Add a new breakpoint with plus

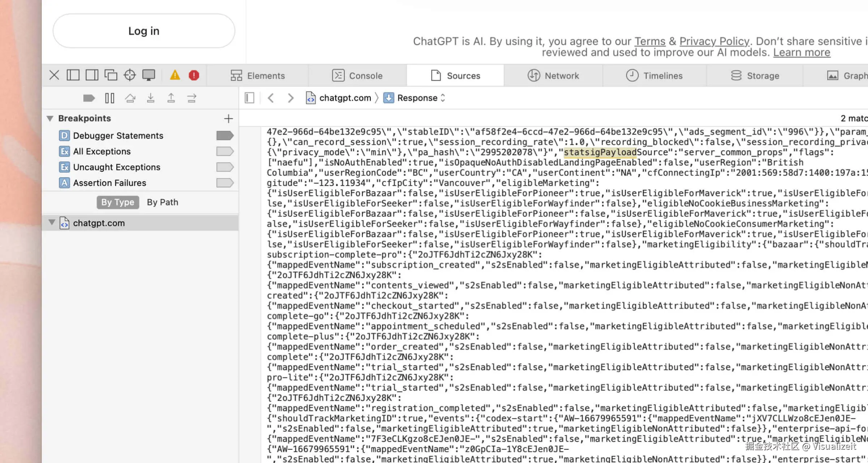point(229,119)
